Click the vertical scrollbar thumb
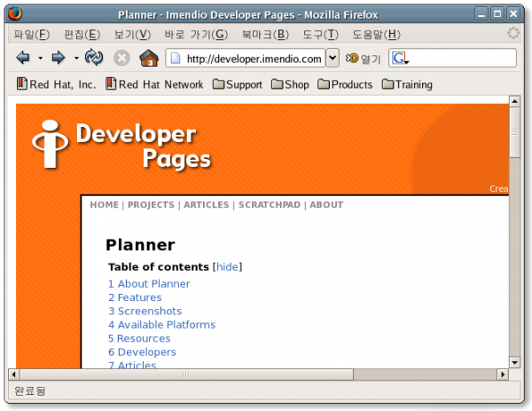 click(x=514, y=132)
